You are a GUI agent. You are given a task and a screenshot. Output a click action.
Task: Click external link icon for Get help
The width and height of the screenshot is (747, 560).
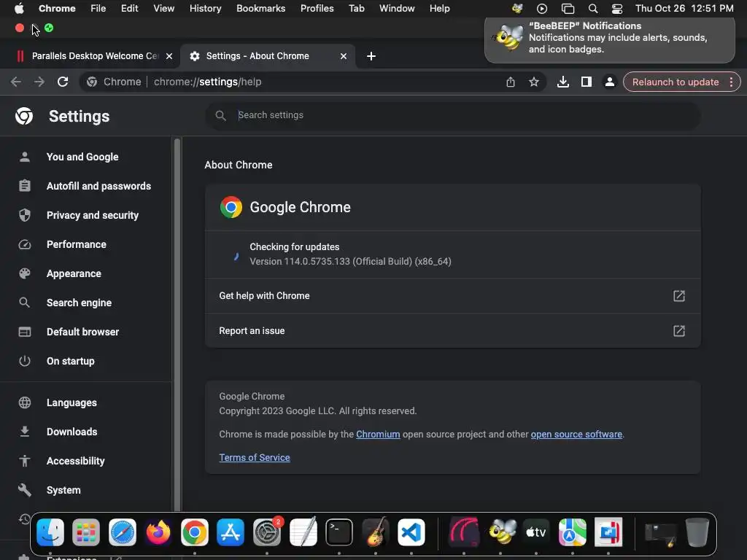[x=679, y=296]
